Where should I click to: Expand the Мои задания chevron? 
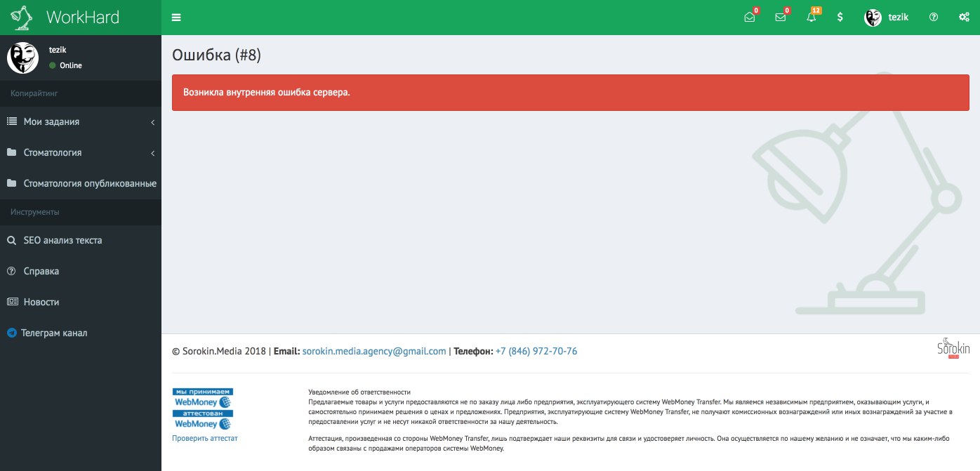[152, 122]
